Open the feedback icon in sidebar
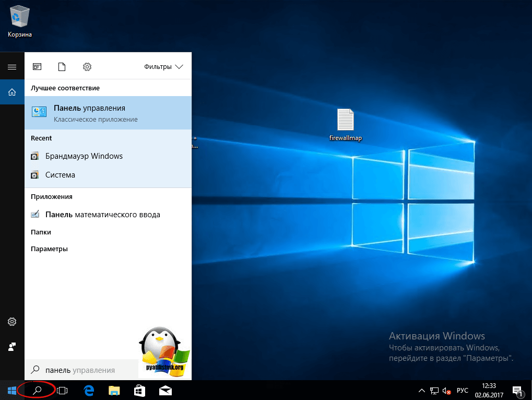The height and width of the screenshot is (400, 532). click(12, 347)
